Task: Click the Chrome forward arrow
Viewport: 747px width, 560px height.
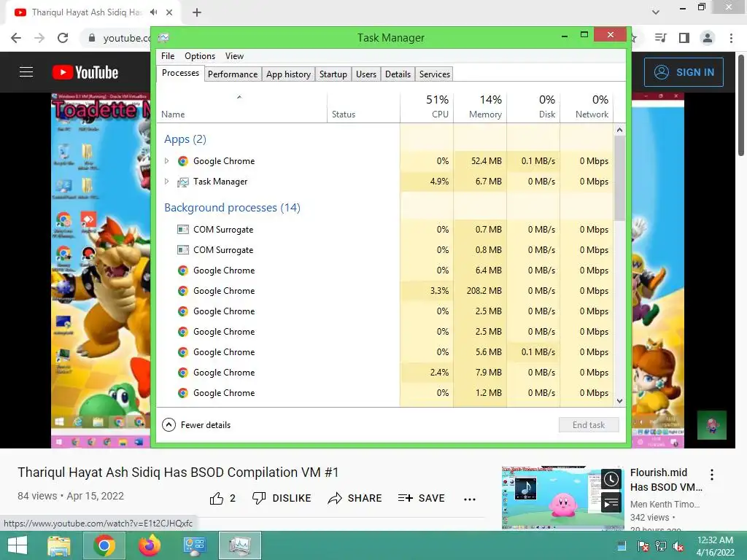Action: [x=39, y=38]
